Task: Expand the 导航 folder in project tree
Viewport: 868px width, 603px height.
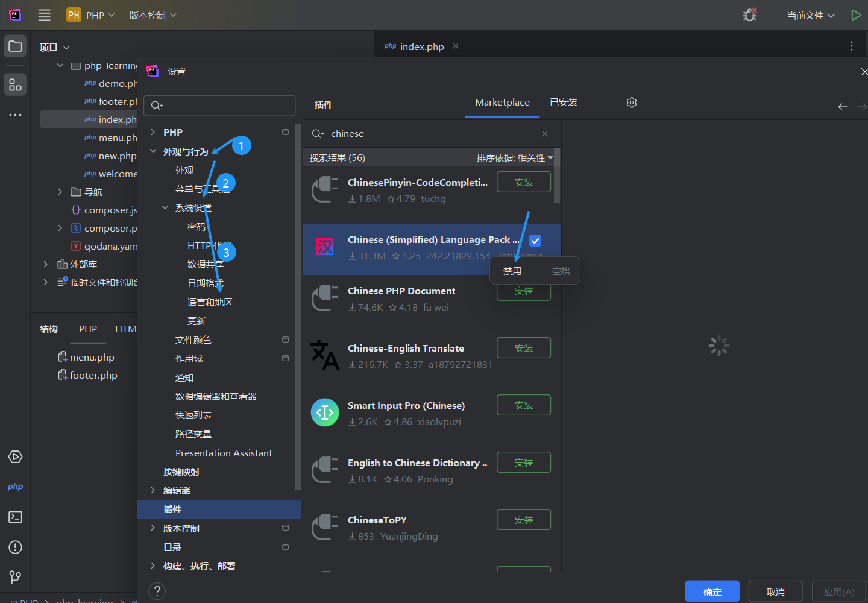Action: click(60, 192)
